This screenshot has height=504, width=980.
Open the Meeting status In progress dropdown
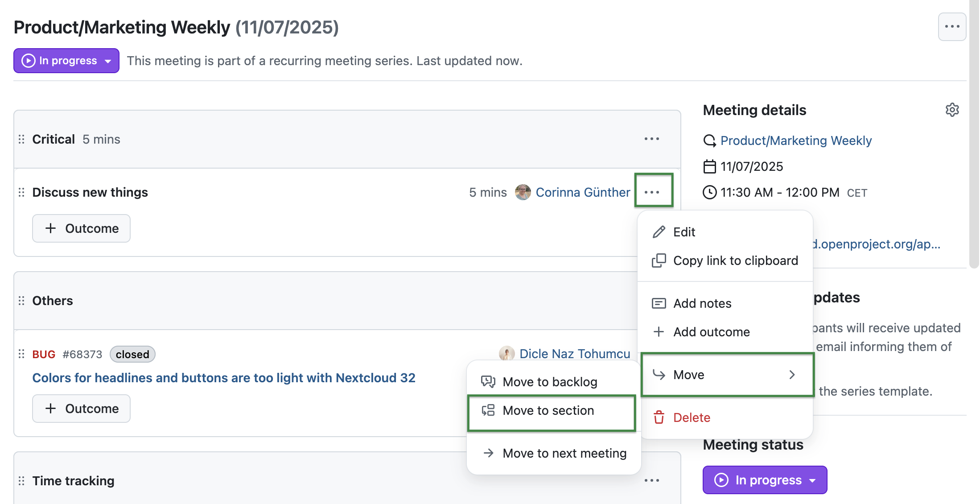(x=764, y=480)
